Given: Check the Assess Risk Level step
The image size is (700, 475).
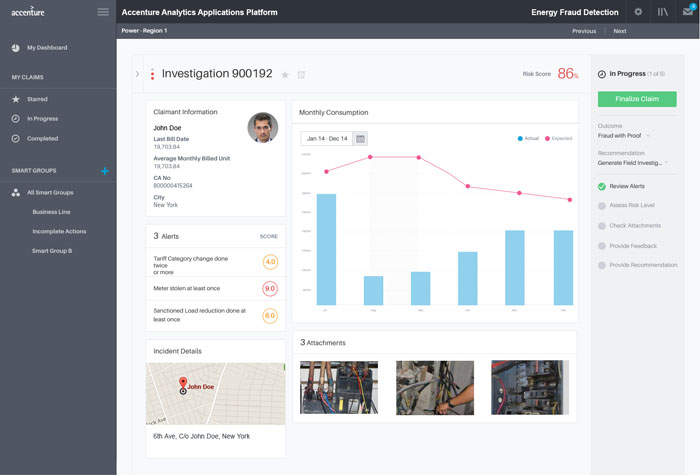Looking at the screenshot, I should click(x=602, y=206).
